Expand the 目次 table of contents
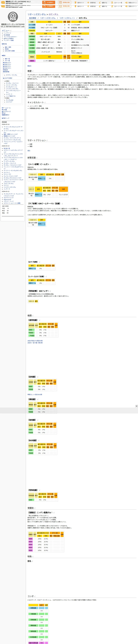 click(x=30, y=66)
